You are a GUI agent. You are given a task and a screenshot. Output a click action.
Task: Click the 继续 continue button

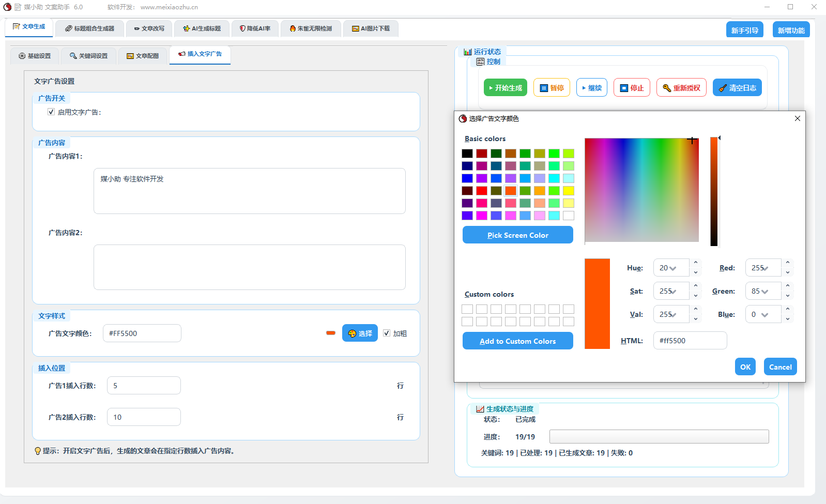pyautogui.click(x=591, y=88)
